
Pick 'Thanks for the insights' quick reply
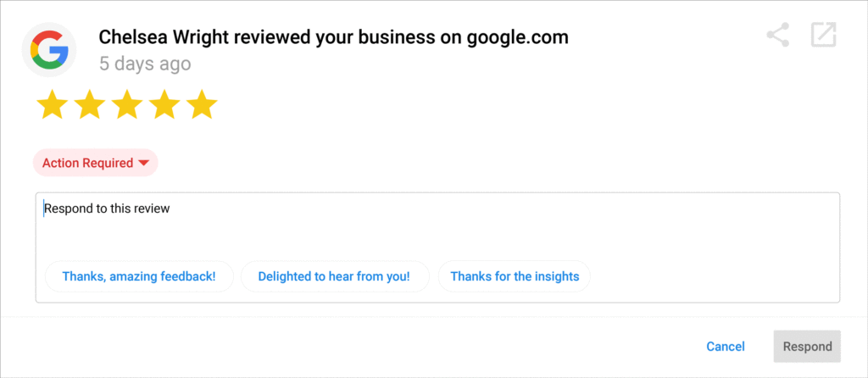tap(515, 276)
